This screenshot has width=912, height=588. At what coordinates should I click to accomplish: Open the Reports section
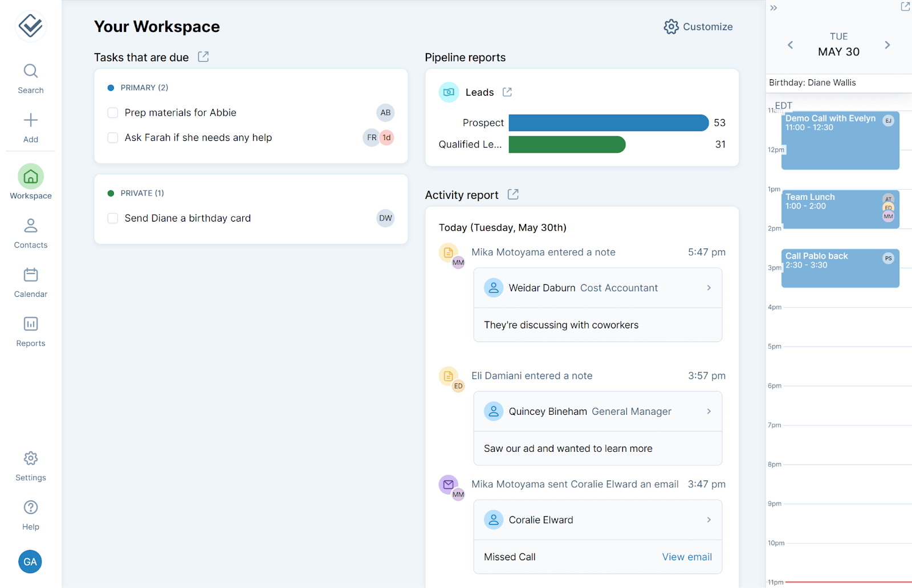tap(30, 325)
